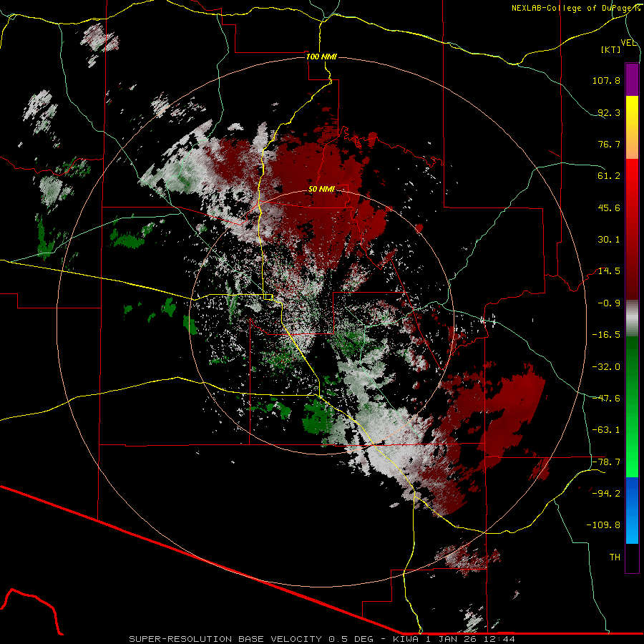
Task: Select the -94.2 scale value
Action: [x=606, y=494]
